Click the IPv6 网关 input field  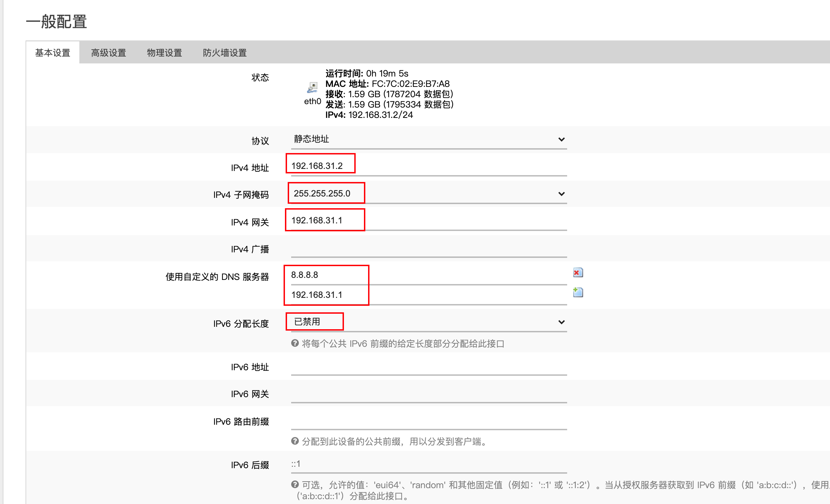pyautogui.click(x=429, y=393)
